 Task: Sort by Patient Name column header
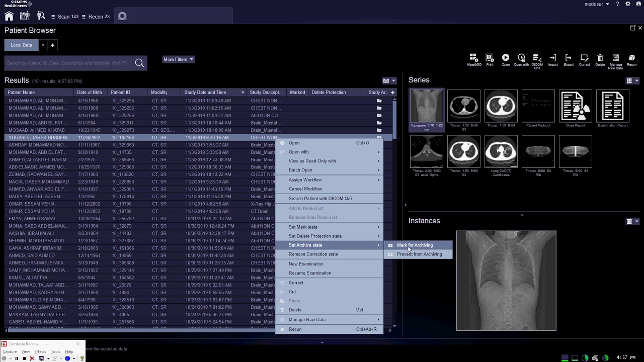39,93
